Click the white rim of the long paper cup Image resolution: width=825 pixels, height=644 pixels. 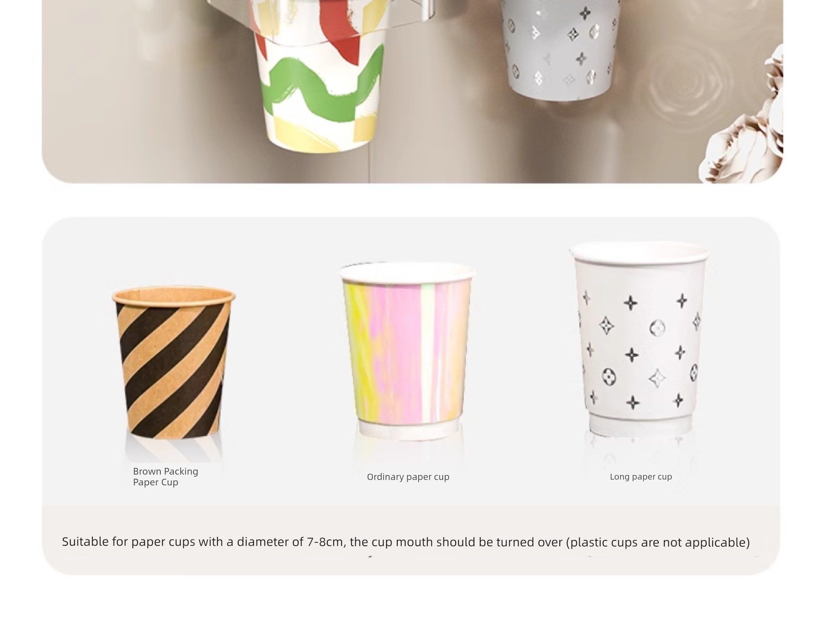pyautogui.click(x=639, y=252)
